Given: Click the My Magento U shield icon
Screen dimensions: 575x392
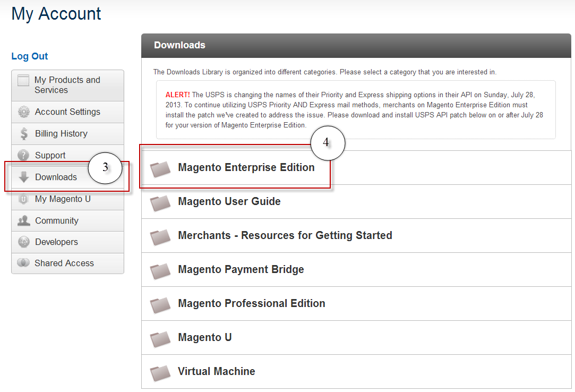Looking at the screenshot, I should (x=24, y=199).
